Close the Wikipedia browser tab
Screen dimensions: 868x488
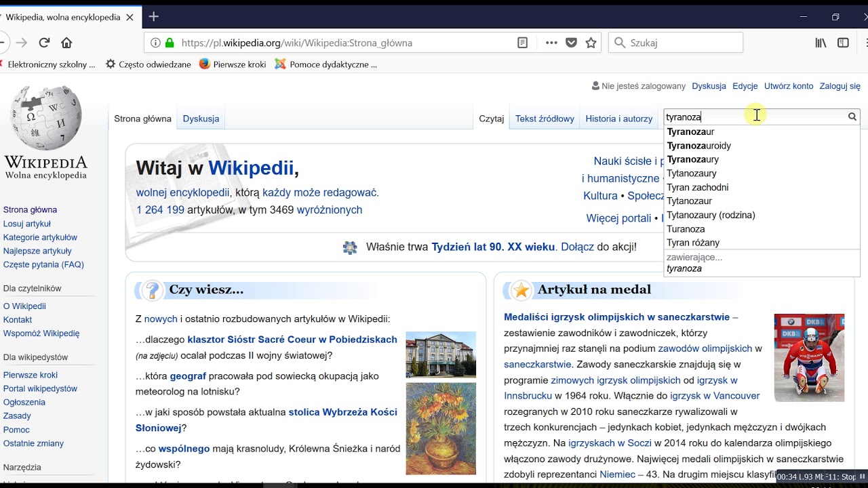[130, 17]
